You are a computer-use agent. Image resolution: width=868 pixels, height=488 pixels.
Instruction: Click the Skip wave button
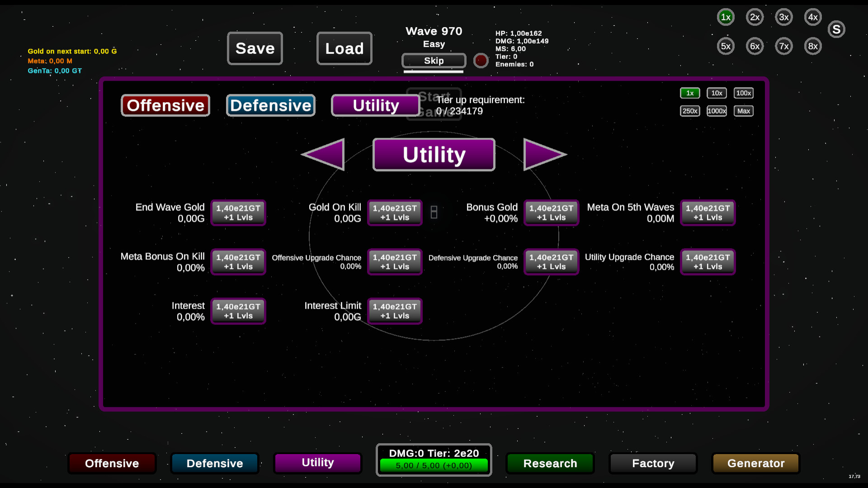click(434, 61)
